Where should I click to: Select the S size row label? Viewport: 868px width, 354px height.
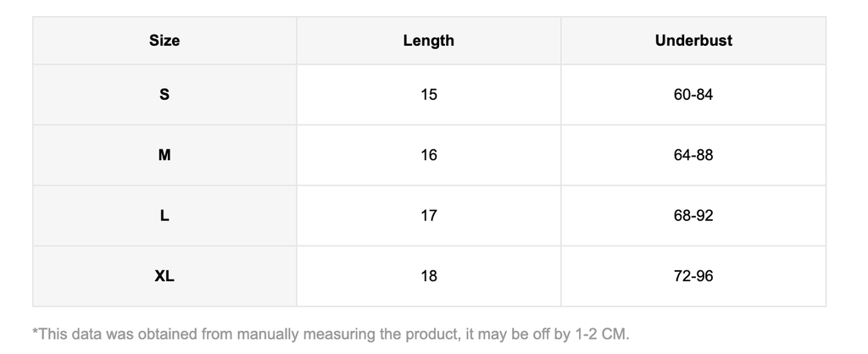click(x=164, y=95)
